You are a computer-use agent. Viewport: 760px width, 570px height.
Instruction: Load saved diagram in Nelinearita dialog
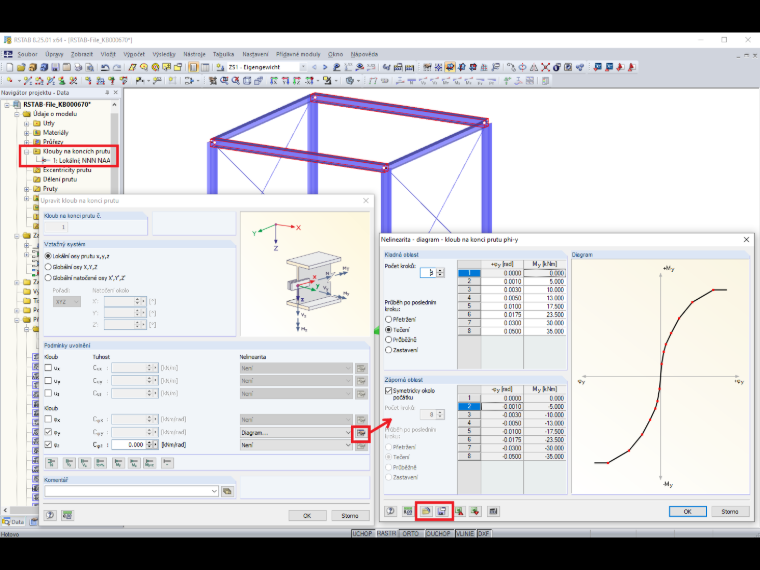[x=426, y=511]
